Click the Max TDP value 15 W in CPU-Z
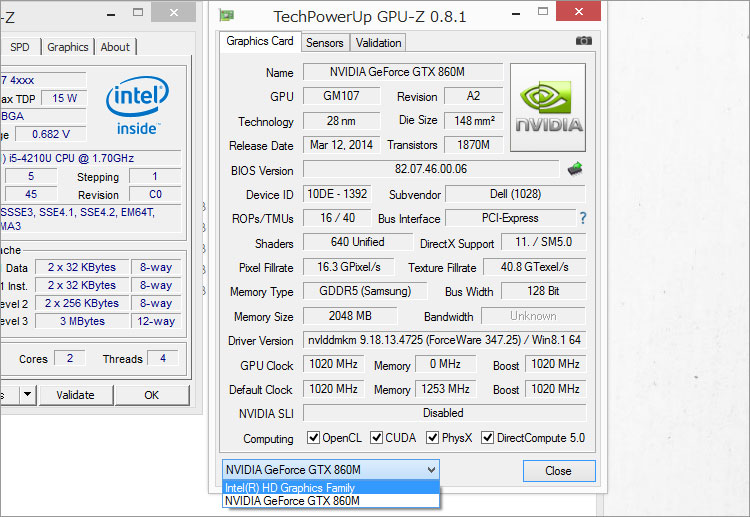This screenshot has width=750, height=517. click(64, 98)
